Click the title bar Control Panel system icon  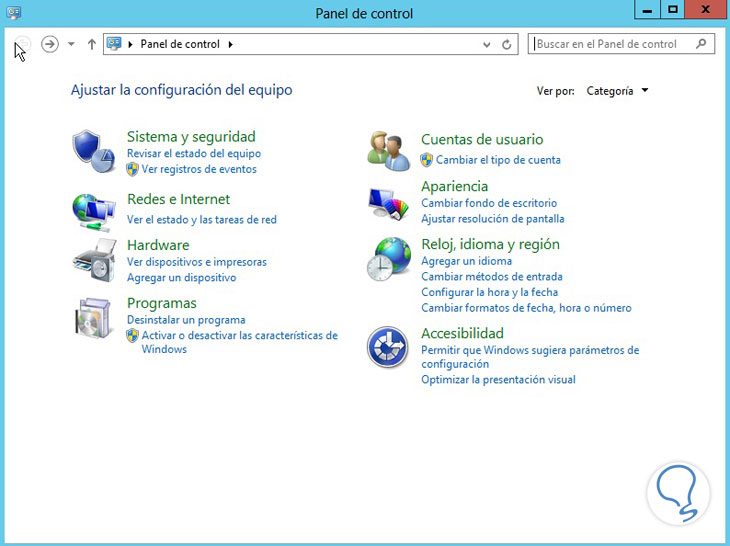point(14,13)
